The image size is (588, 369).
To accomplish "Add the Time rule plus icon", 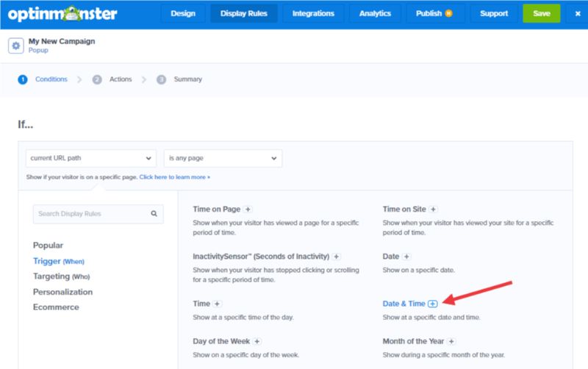I will click(217, 304).
